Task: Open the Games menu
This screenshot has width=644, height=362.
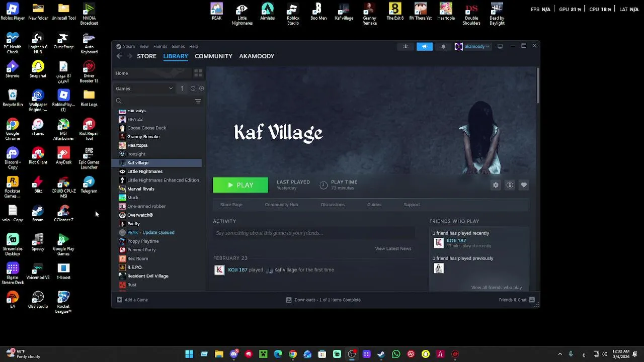Action: coord(178,46)
